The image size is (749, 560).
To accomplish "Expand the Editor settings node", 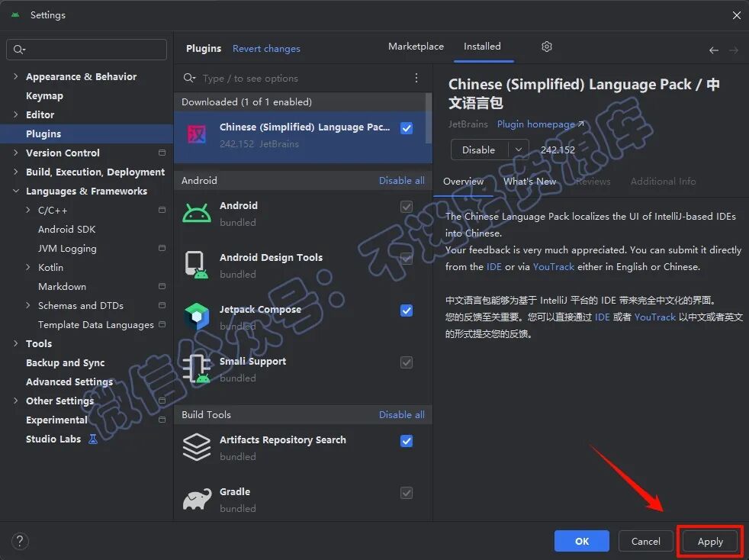I will click(x=16, y=114).
